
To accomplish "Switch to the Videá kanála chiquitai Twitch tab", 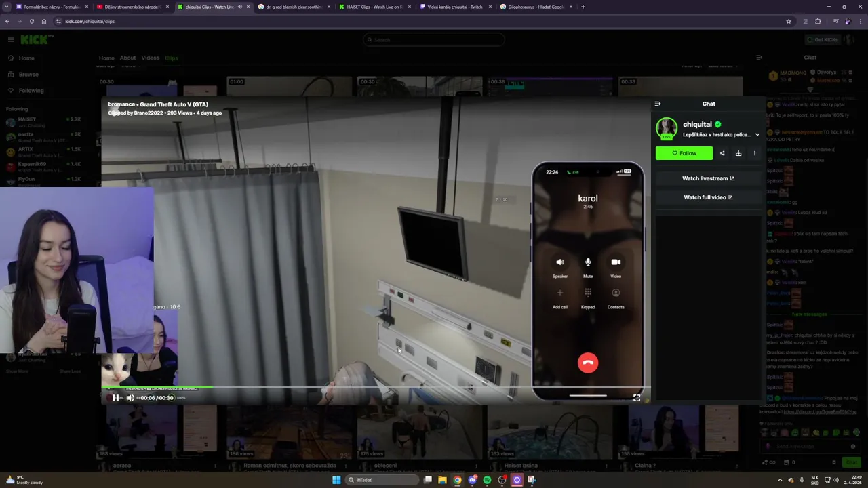I will tap(455, 7).
